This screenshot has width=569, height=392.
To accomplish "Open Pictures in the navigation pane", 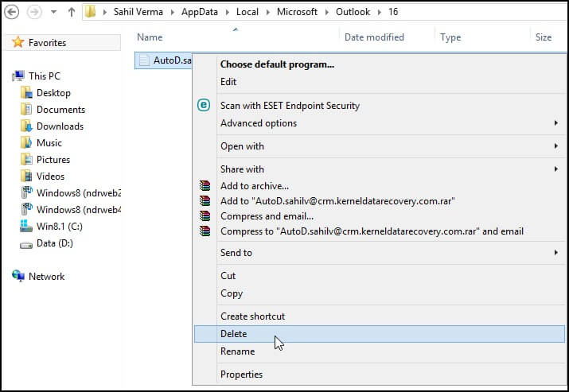I will click(53, 160).
